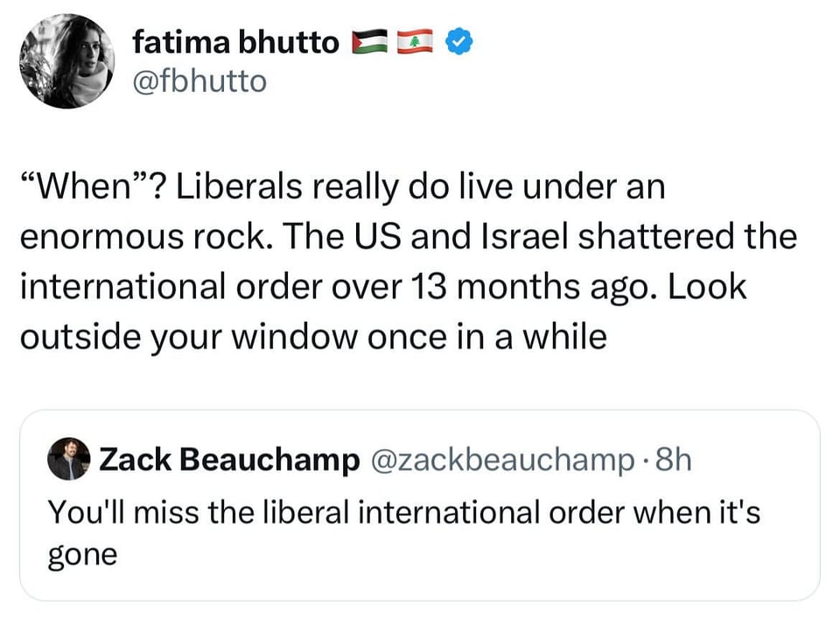Click the 8h timestamp on quoted tweet
This screenshot has width=840, height=626.
click(x=672, y=459)
